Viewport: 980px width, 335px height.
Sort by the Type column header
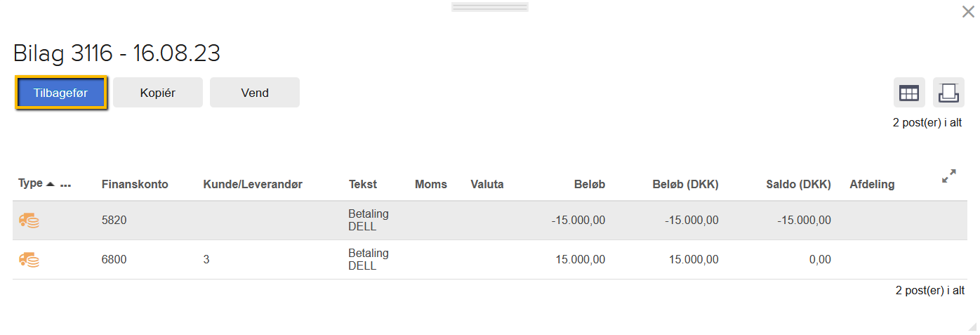[x=31, y=184]
